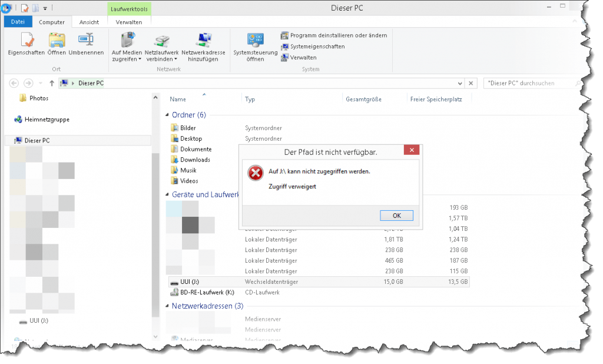Sort files by the Name column header
The width and height of the screenshot is (603, 364).
178,99
